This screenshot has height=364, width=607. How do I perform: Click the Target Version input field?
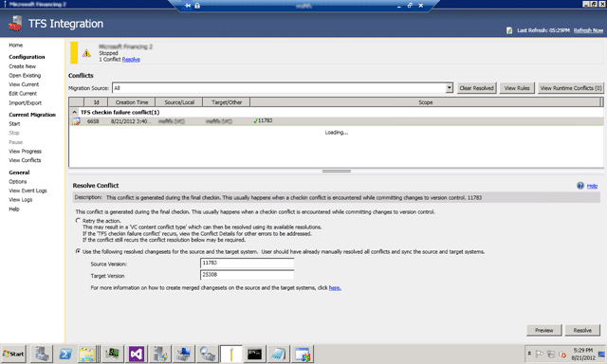247,275
